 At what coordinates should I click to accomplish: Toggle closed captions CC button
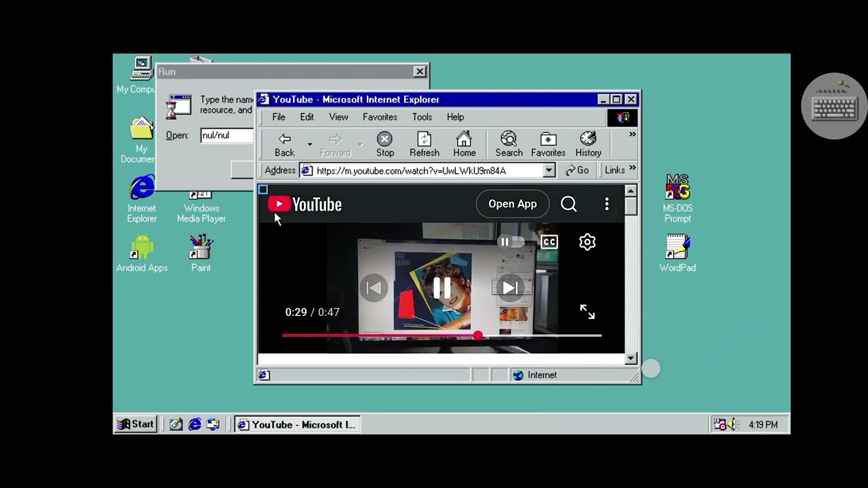pyautogui.click(x=549, y=242)
